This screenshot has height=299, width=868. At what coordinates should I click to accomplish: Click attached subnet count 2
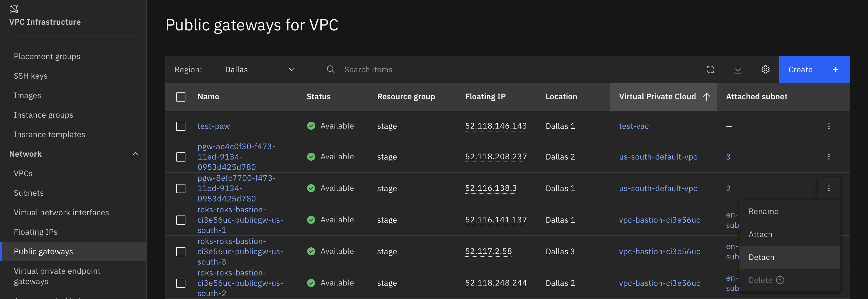click(728, 188)
